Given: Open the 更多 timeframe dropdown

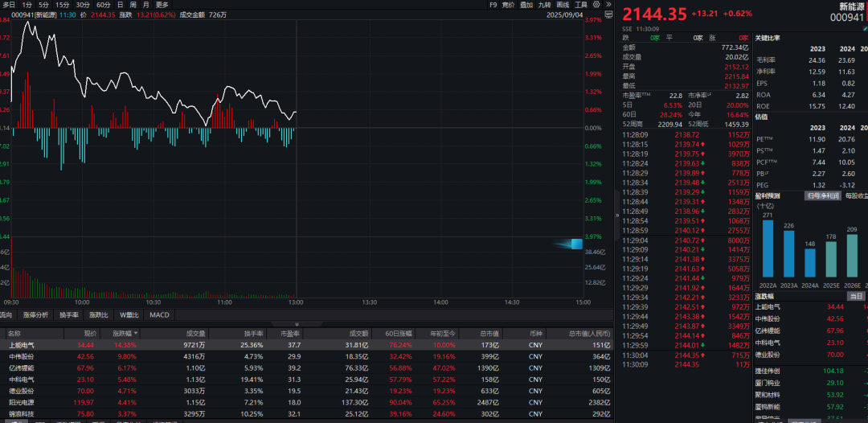Looking at the screenshot, I should (162, 5).
